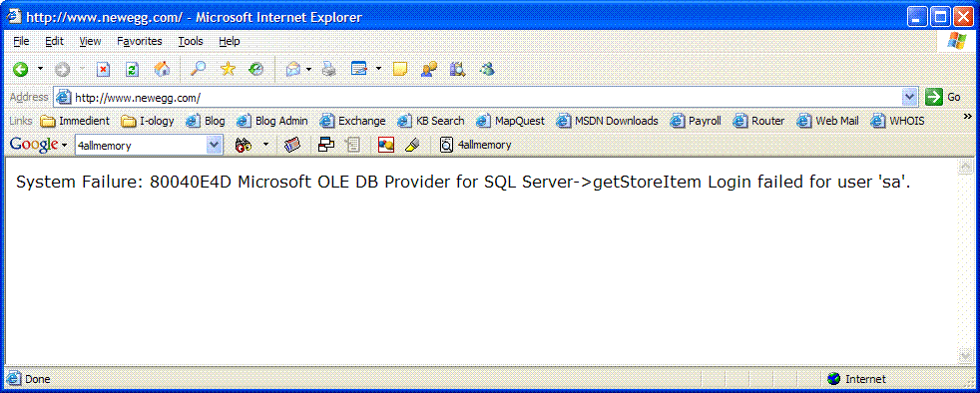This screenshot has width=980, height=393.
Task: Open the address bar dropdown arrow
Action: (909, 97)
